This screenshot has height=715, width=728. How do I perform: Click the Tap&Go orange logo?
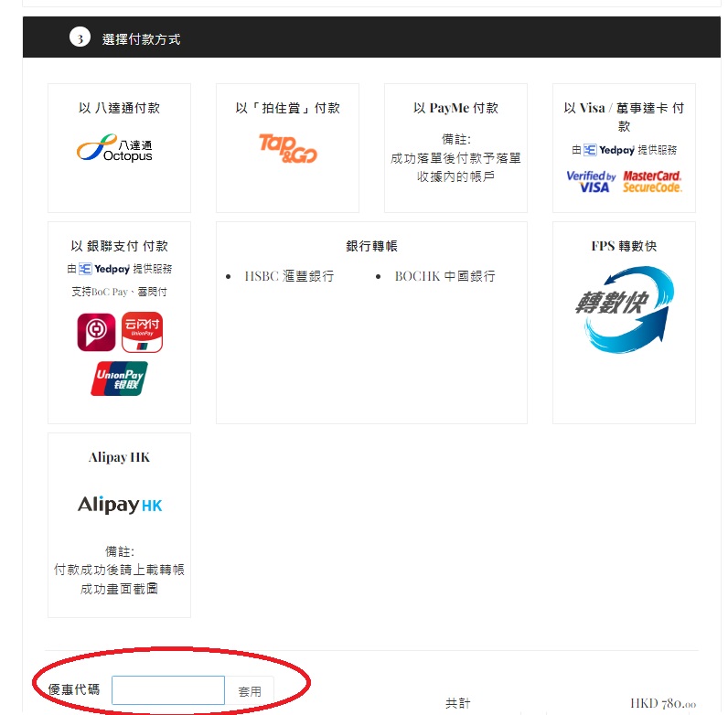[x=288, y=148]
